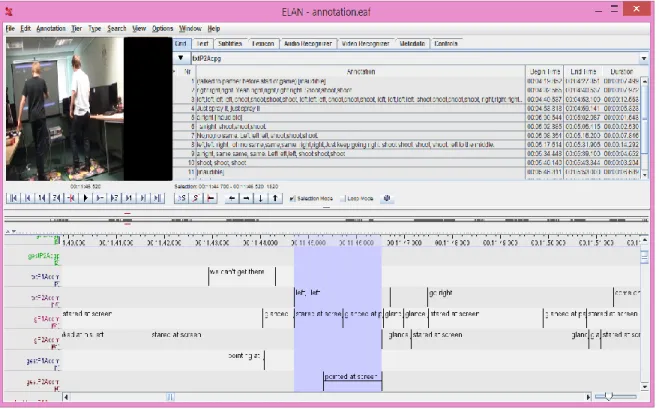Toggle the Selection Mode checkbox

293,198
